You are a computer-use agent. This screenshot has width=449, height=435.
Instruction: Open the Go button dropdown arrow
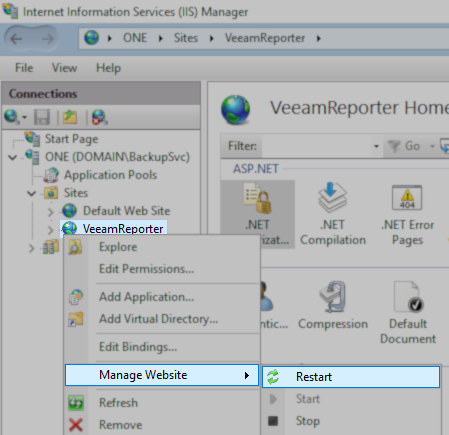[432, 146]
